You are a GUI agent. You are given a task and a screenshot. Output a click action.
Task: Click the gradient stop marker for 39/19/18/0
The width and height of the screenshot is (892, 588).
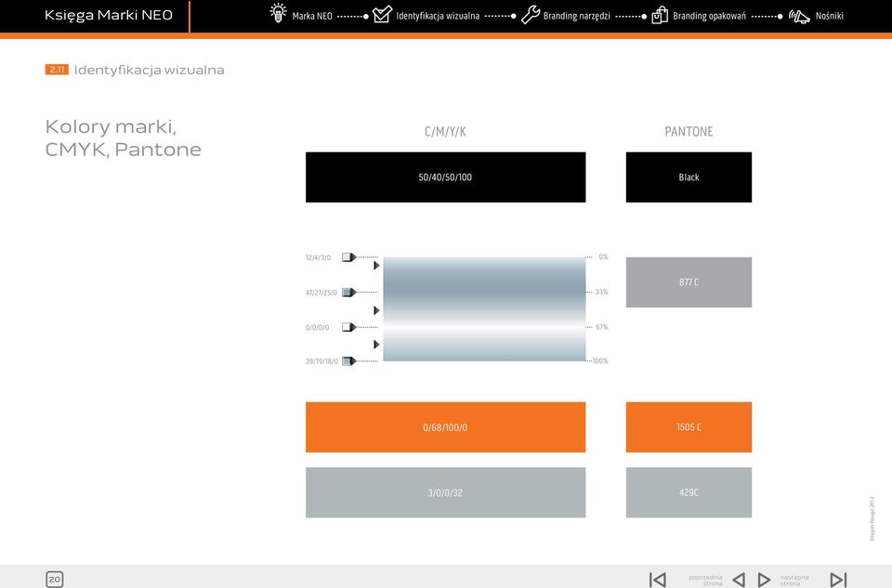pos(348,361)
